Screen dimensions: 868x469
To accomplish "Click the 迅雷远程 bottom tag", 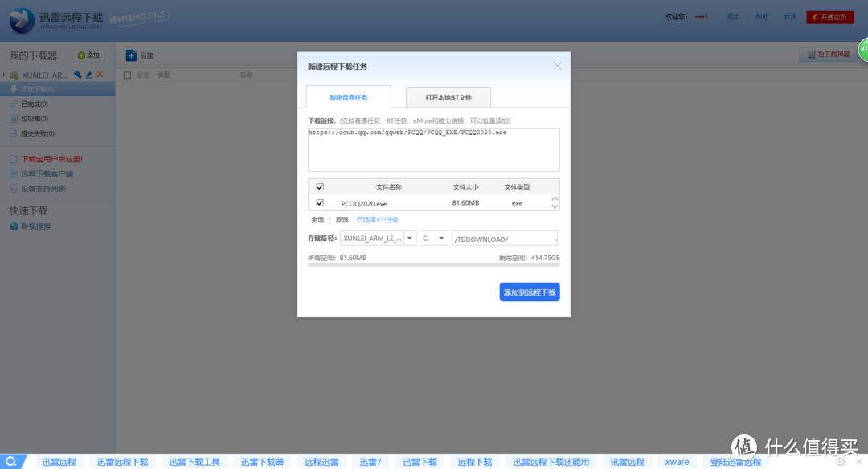I will (x=59, y=462).
